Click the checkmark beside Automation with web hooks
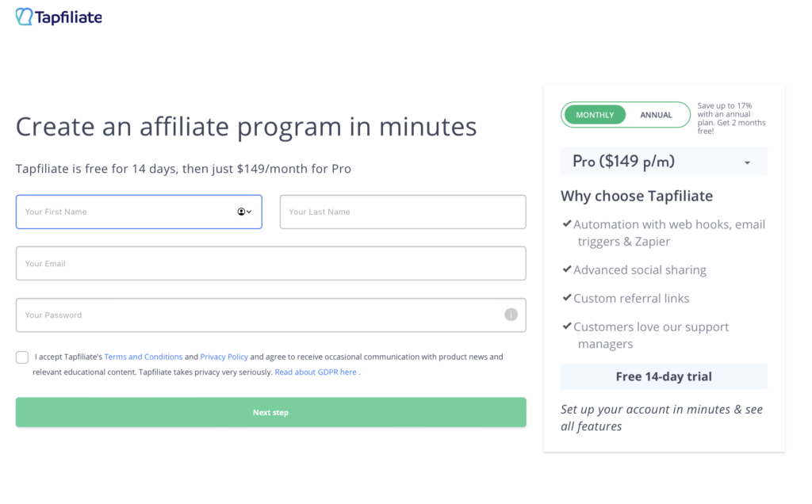 coord(567,224)
